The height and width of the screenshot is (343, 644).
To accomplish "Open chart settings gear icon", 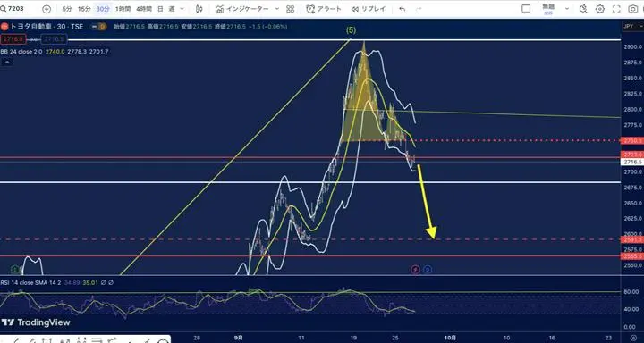I will 600,9.
